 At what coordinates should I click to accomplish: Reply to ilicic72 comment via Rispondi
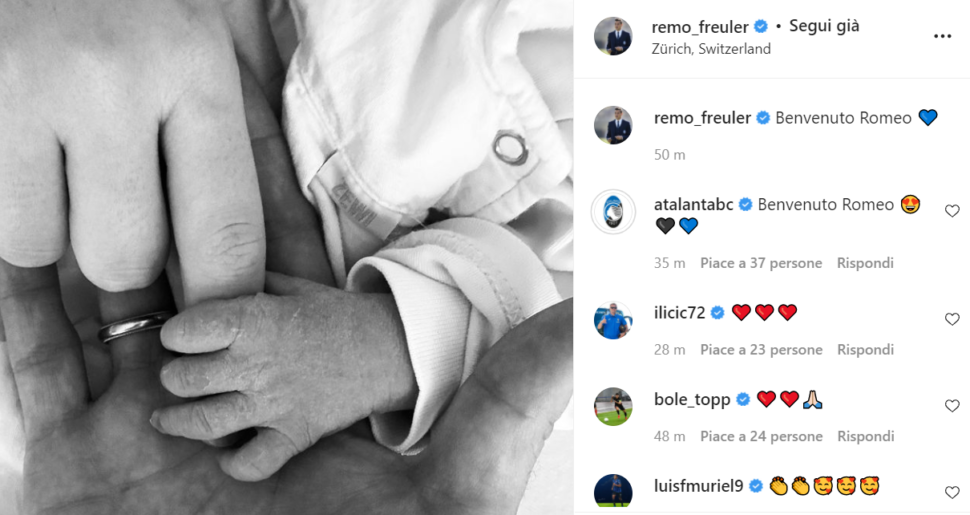tap(865, 350)
